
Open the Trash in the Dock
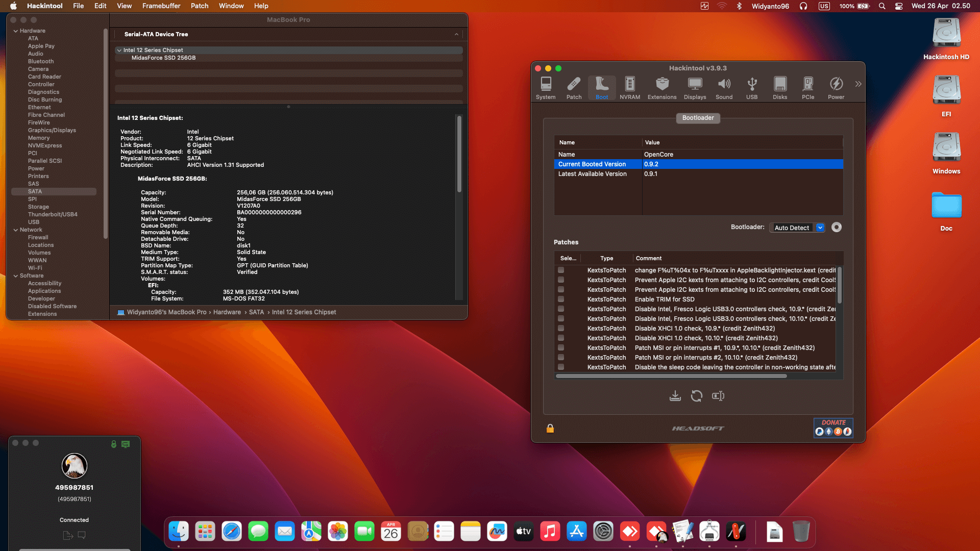tap(801, 532)
